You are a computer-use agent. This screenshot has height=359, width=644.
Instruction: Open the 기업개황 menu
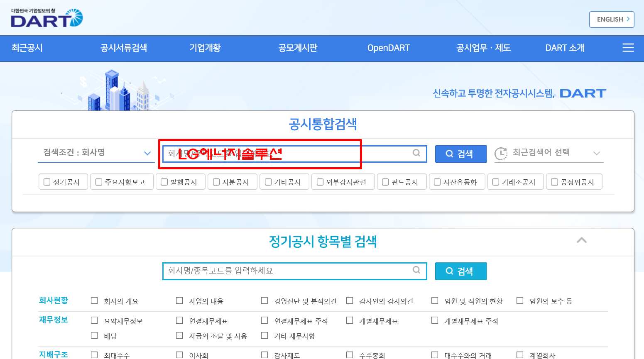(x=205, y=48)
